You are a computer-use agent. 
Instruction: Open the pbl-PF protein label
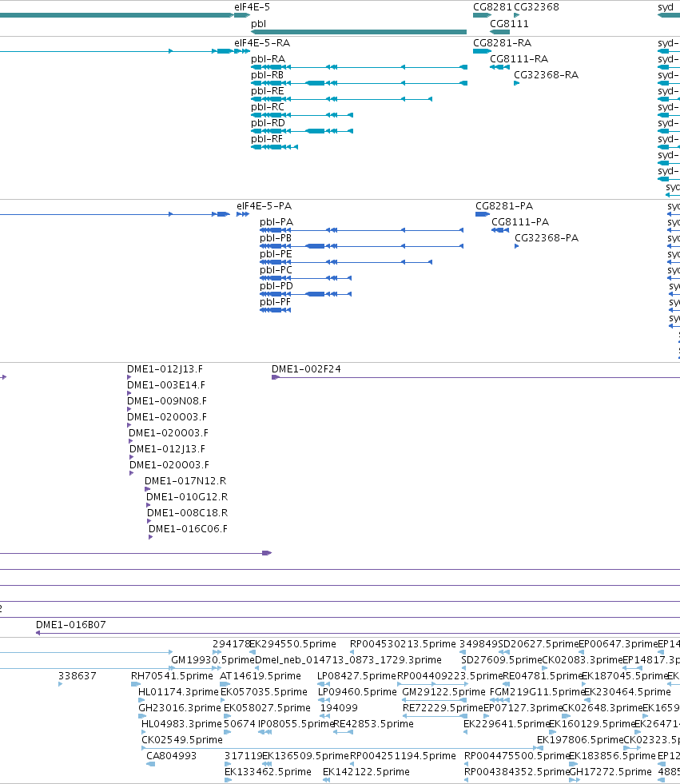275,302
